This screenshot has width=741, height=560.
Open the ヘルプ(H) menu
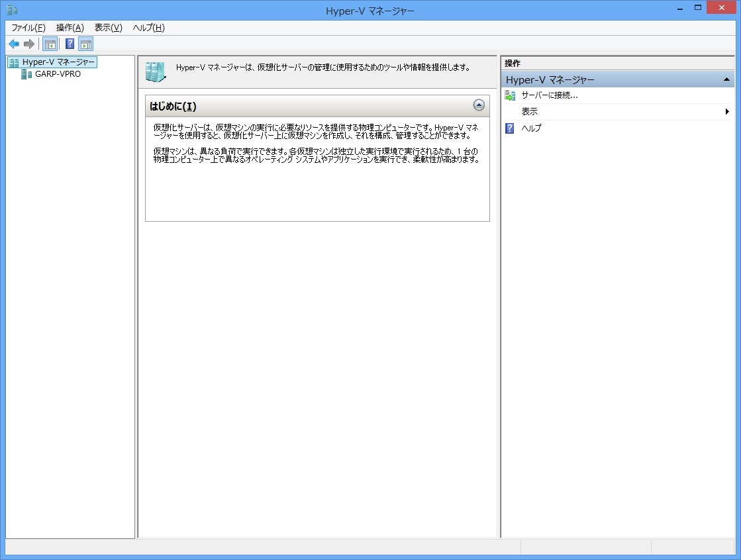point(149,28)
